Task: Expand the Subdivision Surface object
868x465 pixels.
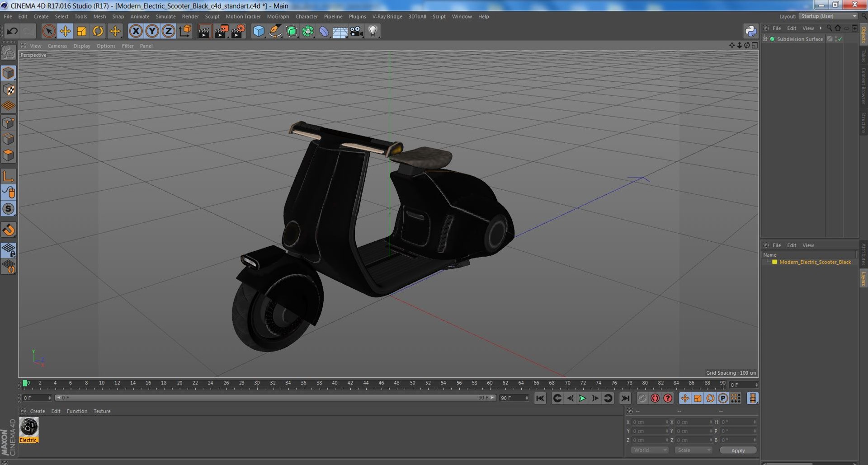Action: pyautogui.click(x=765, y=39)
